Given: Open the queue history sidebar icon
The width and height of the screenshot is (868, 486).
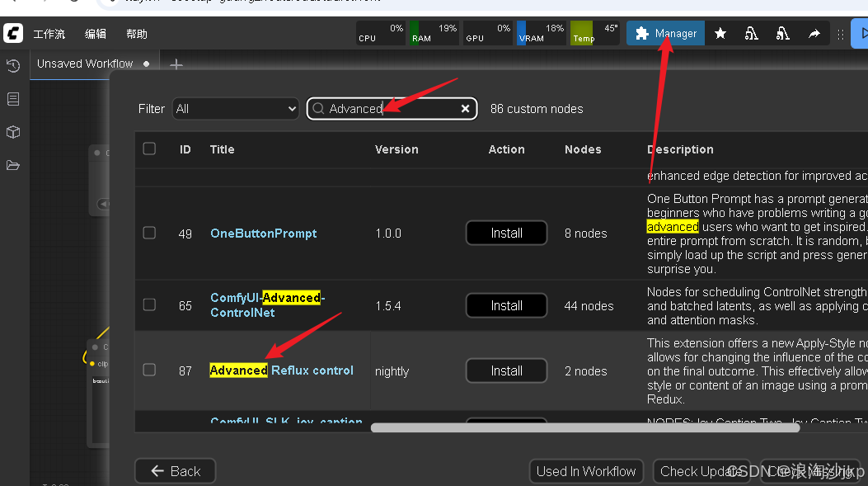Looking at the screenshot, I should (x=13, y=66).
